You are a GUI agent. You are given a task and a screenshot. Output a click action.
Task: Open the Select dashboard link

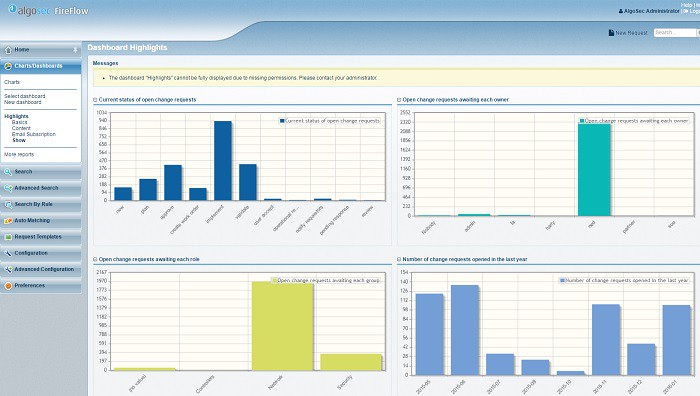coord(25,96)
